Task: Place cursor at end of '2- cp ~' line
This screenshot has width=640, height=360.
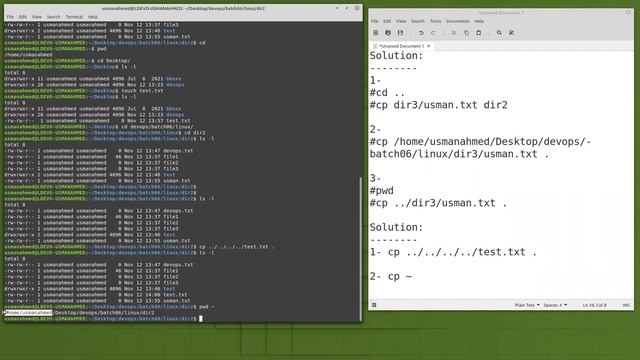Action: tap(413, 276)
